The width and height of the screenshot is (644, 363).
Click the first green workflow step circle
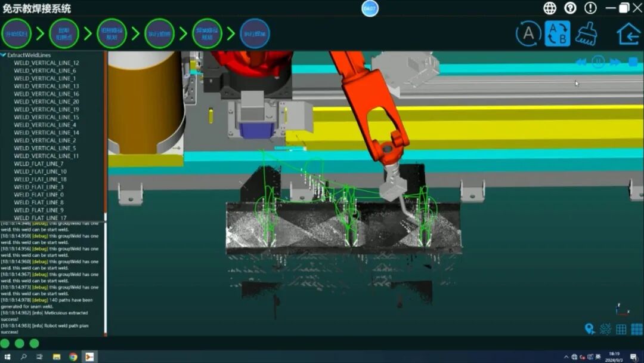16,33
